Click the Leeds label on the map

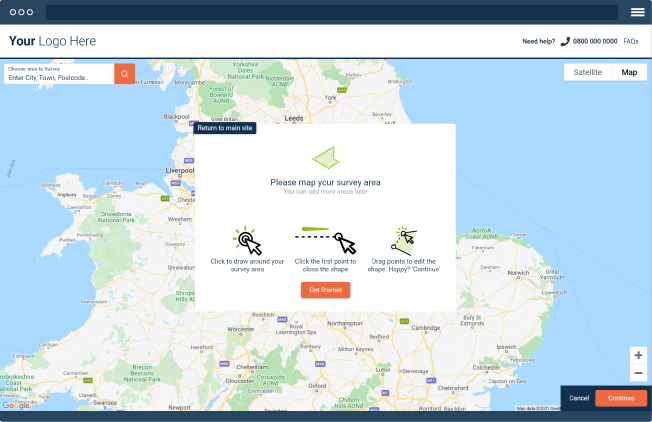point(294,118)
